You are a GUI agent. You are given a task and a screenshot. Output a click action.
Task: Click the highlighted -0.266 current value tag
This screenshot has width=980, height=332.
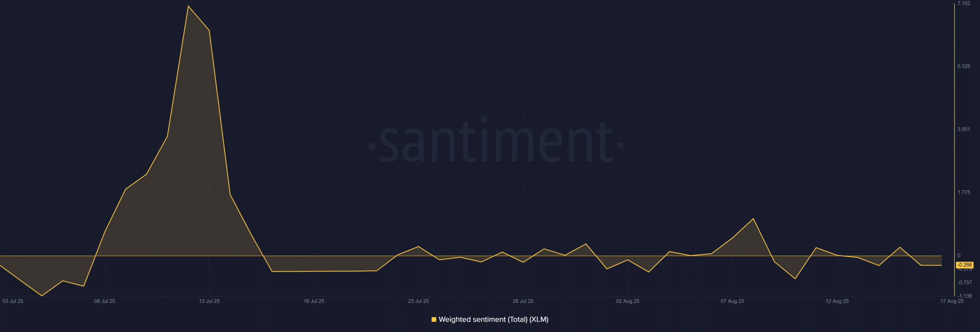[x=965, y=265]
